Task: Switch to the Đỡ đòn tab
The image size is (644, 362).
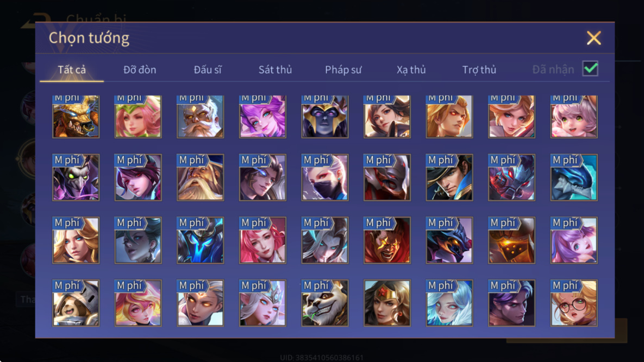Action: (140, 69)
